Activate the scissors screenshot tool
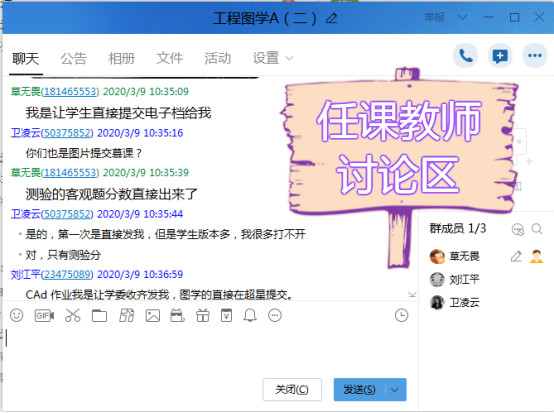 (x=72, y=315)
